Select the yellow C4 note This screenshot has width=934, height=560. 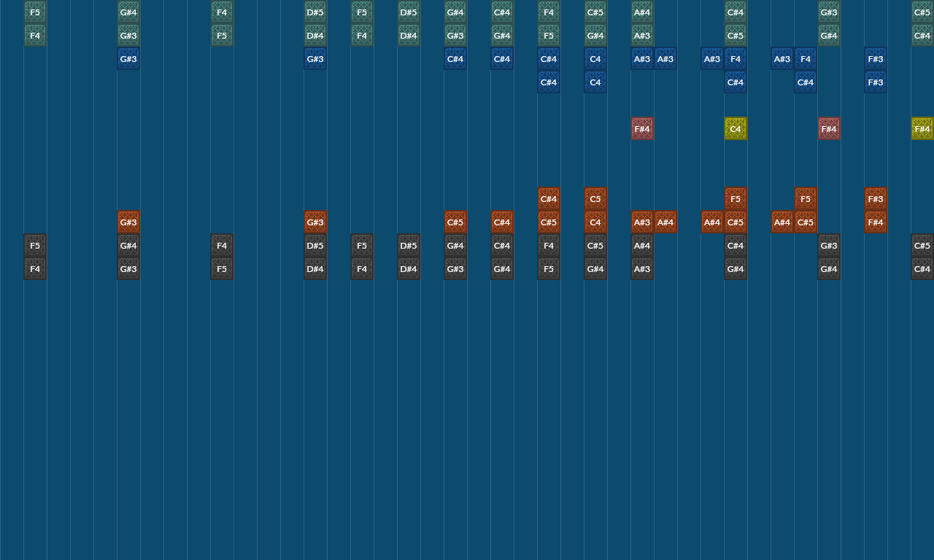(x=735, y=128)
